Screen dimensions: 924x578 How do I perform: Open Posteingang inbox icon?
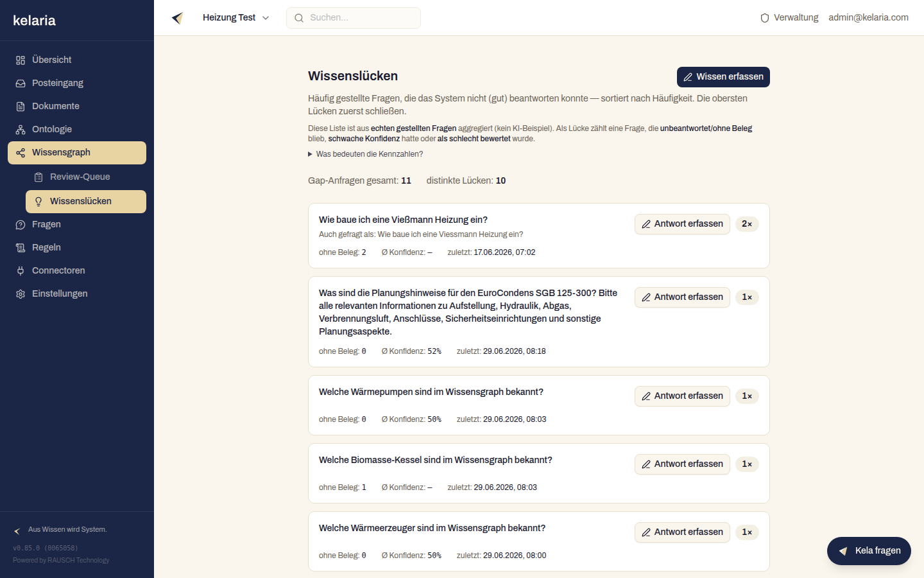[21, 83]
